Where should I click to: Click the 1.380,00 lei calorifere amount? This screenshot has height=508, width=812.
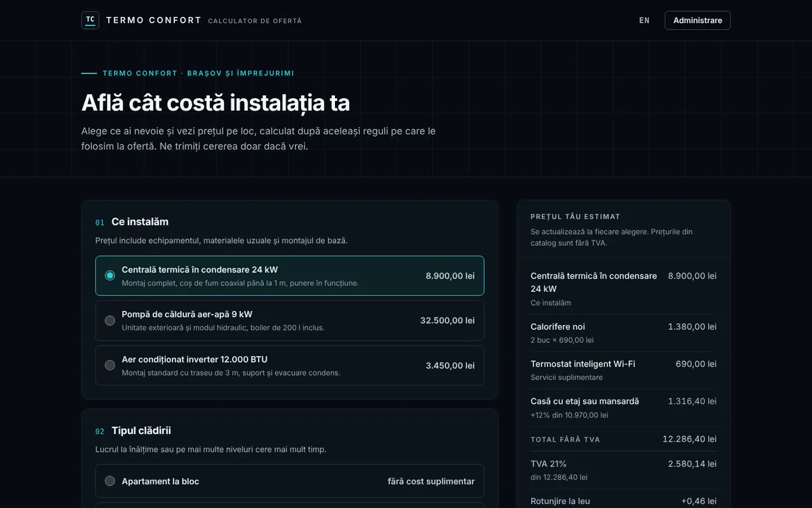pos(692,326)
